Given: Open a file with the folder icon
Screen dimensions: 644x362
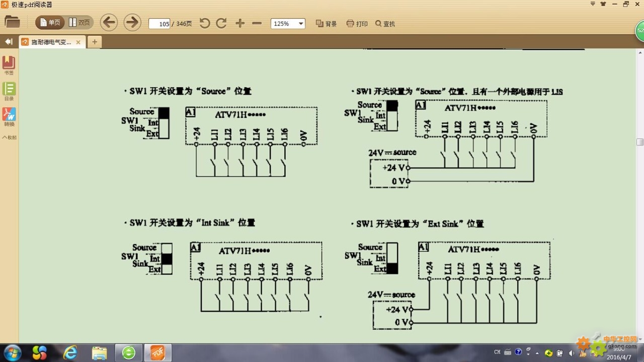Looking at the screenshot, I should point(12,22).
